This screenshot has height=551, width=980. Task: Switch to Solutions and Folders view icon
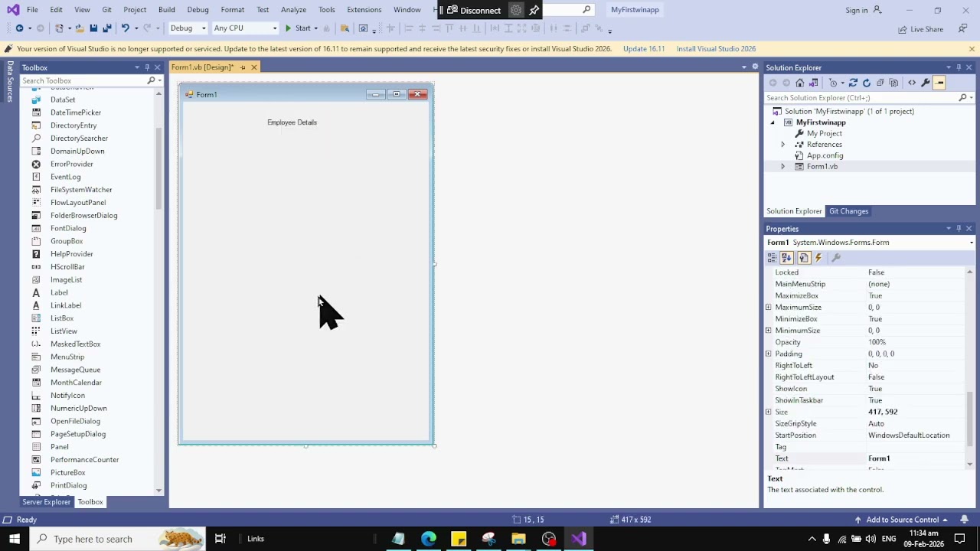(x=813, y=83)
